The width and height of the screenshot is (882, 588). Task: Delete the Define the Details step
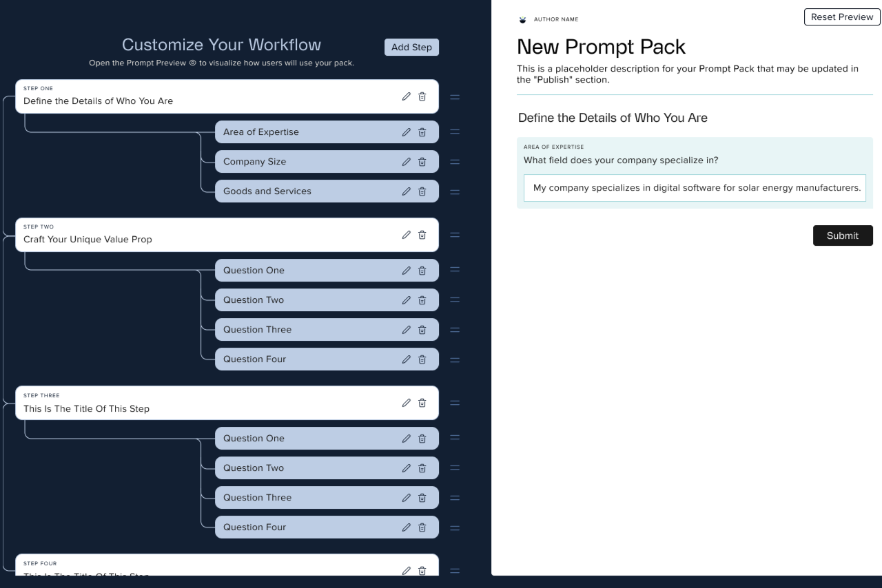pyautogui.click(x=422, y=97)
